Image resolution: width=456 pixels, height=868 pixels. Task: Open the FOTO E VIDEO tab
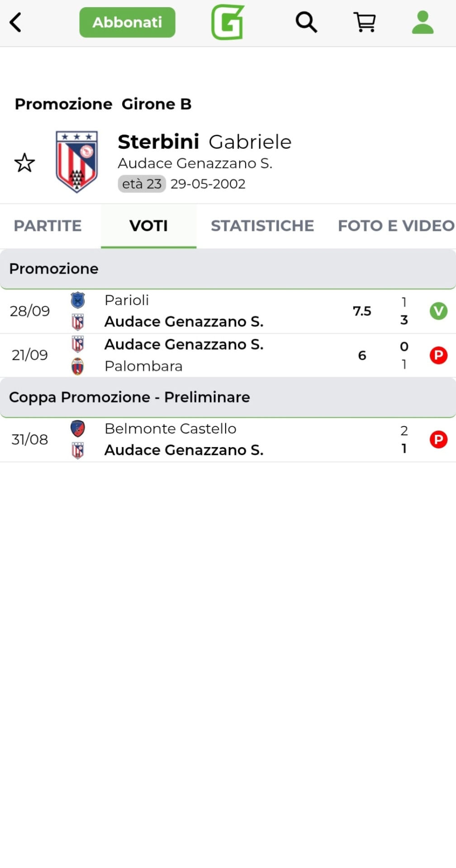[x=396, y=226]
